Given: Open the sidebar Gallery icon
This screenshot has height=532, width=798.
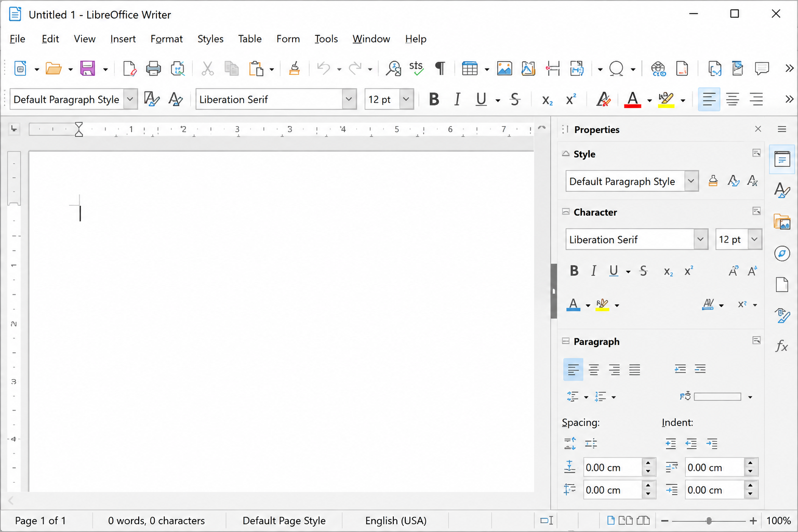Looking at the screenshot, I should click(782, 222).
